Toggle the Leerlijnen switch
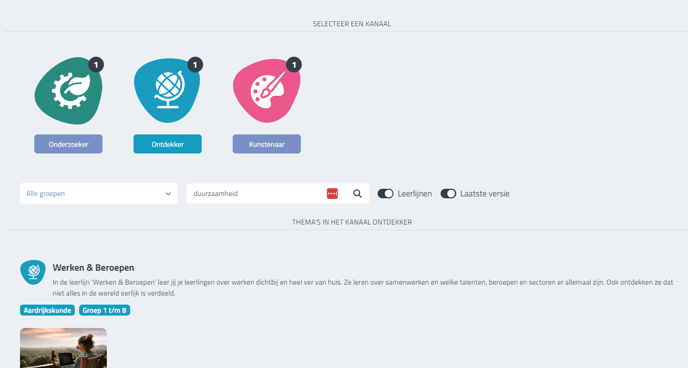 [x=386, y=193]
